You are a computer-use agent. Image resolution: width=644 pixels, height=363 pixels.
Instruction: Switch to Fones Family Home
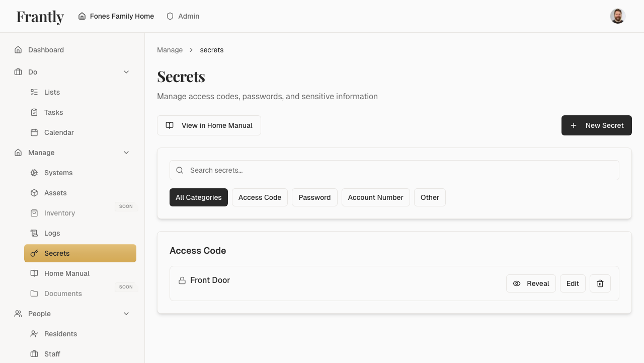[x=116, y=16]
